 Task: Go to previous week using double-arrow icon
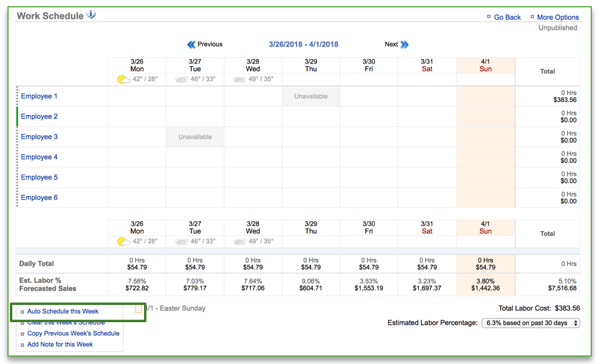coord(191,44)
